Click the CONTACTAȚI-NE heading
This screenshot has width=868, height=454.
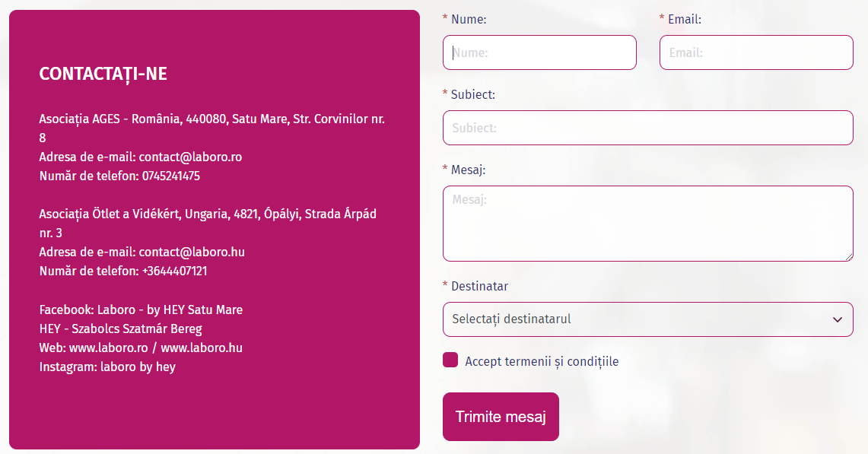tap(103, 74)
